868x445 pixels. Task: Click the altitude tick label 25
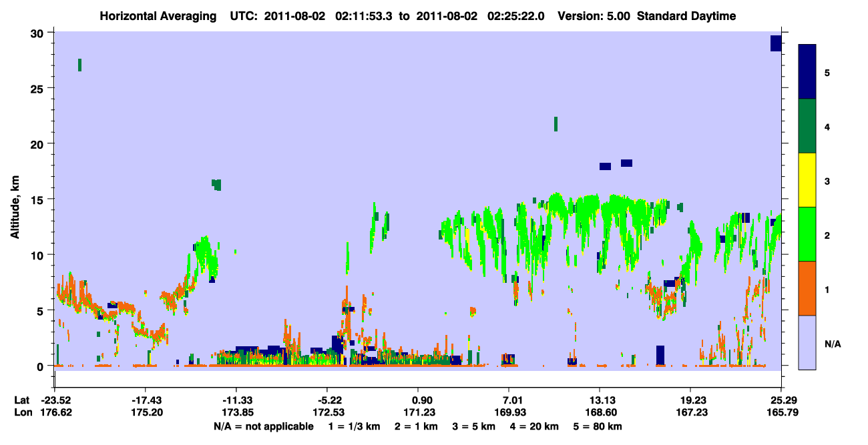pyautogui.click(x=39, y=89)
